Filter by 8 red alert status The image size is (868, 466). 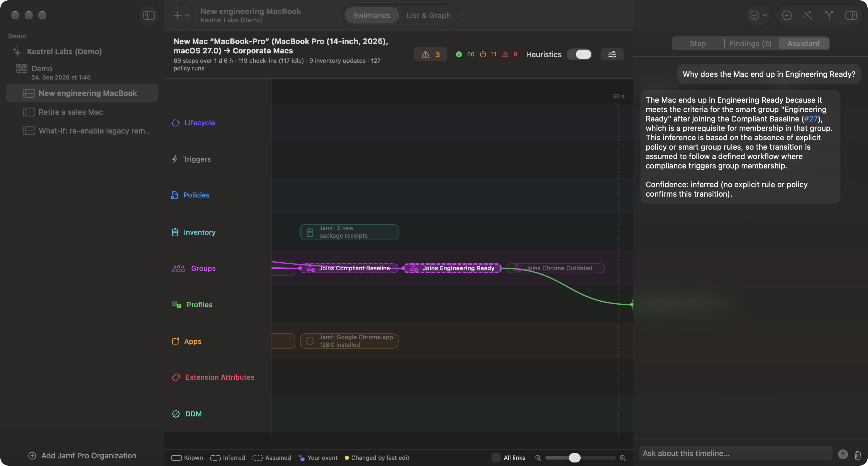click(x=510, y=54)
